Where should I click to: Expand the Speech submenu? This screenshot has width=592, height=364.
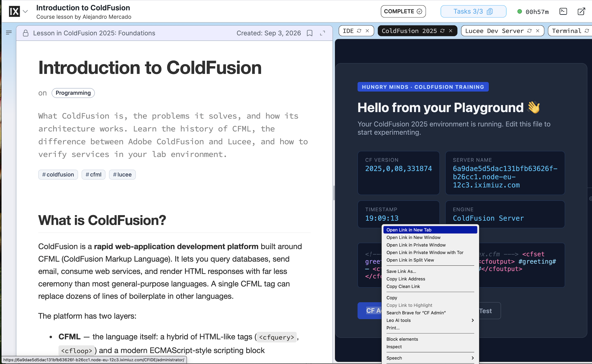430,358
